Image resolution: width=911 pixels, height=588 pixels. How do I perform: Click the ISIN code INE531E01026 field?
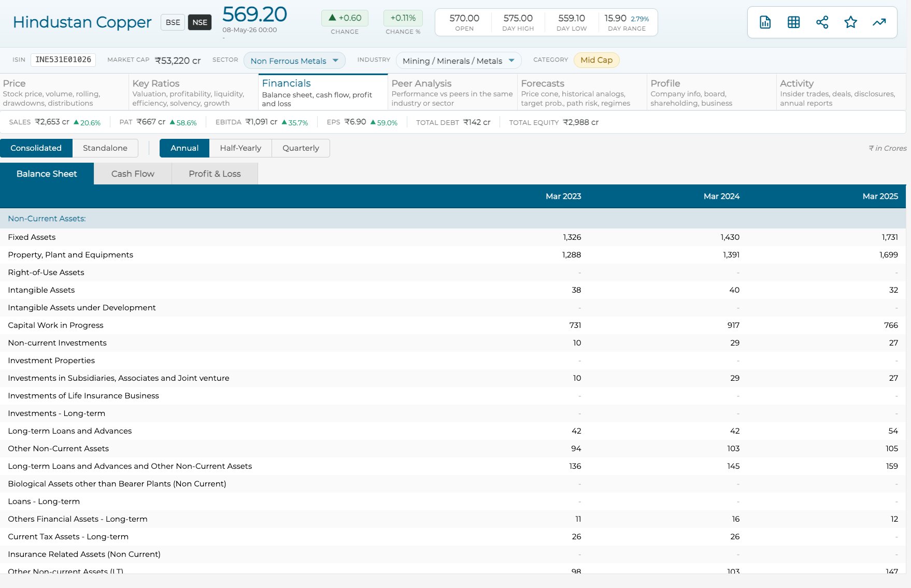(63, 60)
